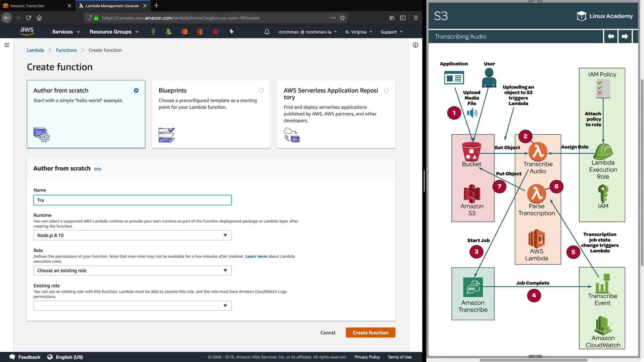Click the Create function button
The image size is (644, 362).
[x=370, y=333]
